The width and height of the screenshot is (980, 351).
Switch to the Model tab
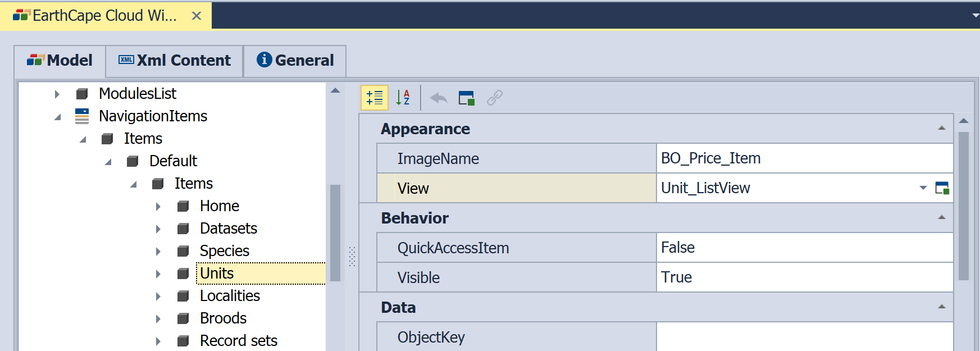click(x=60, y=61)
